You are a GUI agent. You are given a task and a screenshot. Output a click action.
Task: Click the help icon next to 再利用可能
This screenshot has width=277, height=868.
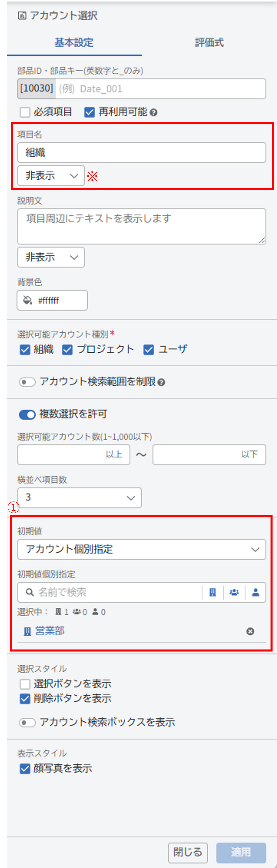click(154, 112)
